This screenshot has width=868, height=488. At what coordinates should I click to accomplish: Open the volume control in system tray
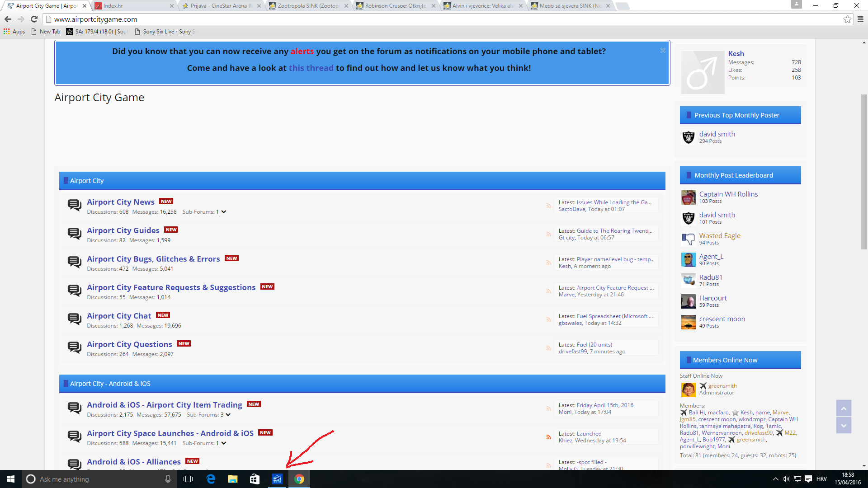tap(786, 479)
